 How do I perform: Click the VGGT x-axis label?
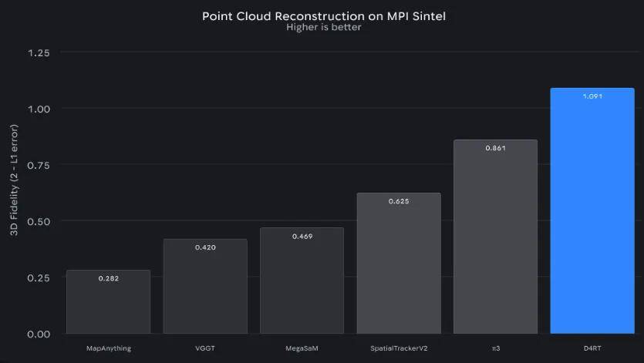[x=205, y=348]
